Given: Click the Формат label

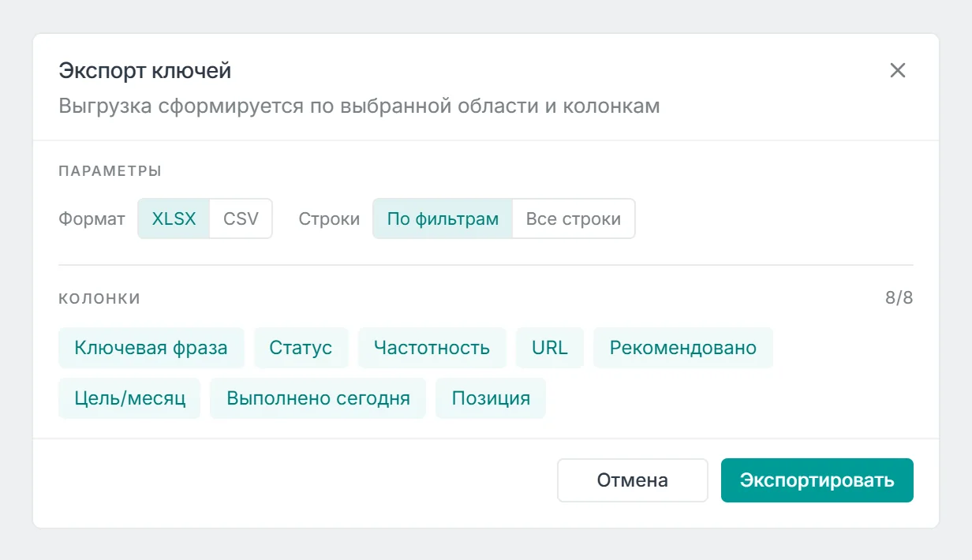Looking at the screenshot, I should [92, 218].
